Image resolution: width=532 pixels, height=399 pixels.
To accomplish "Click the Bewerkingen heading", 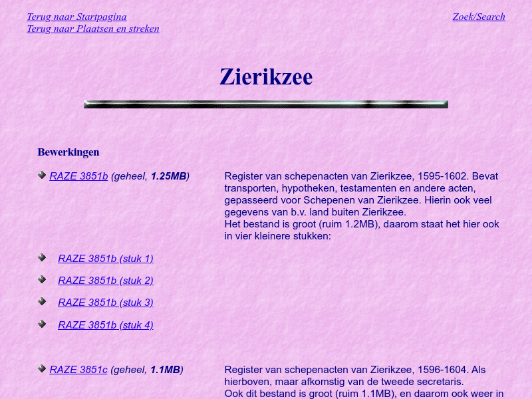I will pyautogui.click(x=68, y=152).
